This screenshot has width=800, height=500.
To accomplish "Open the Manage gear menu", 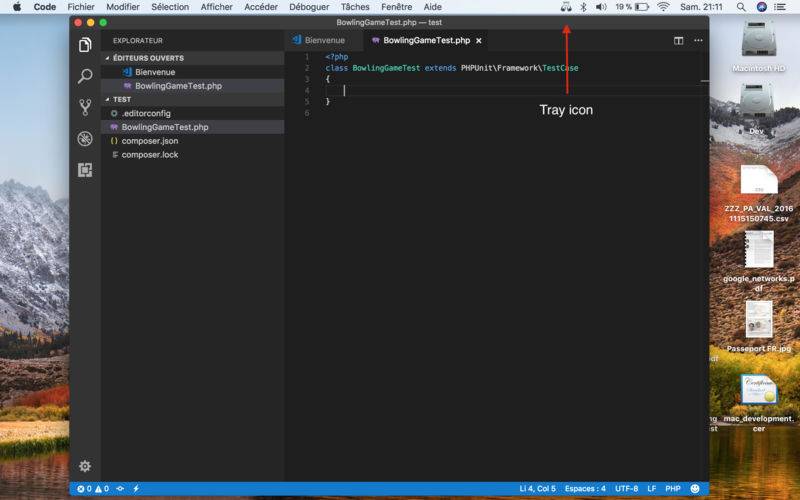I will click(x=85, y=466).
